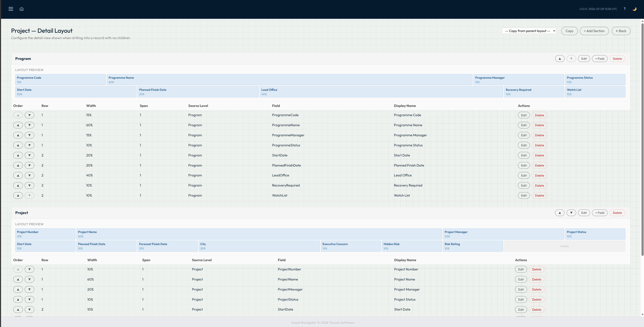Click the PlannedFinishDate field name cell
Viewport: 644px width, 327px height.
(286, 165)
